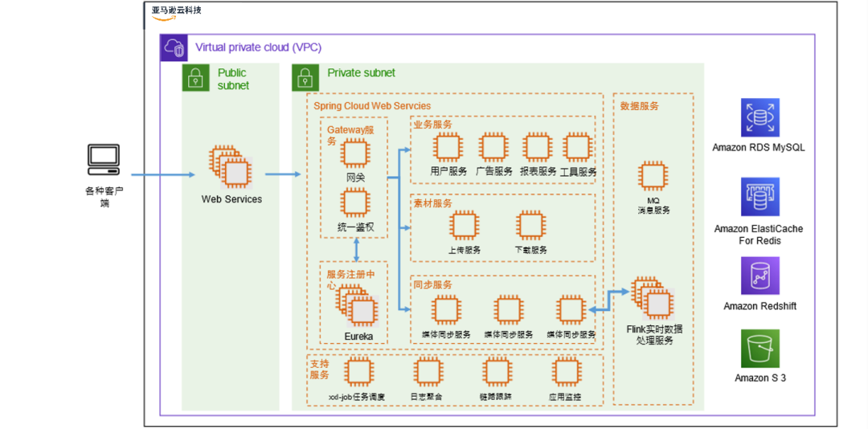This screenshot has height=429, width=868.
Task: Select the 网关 gateway chip icon
Action: pos(354,153)
